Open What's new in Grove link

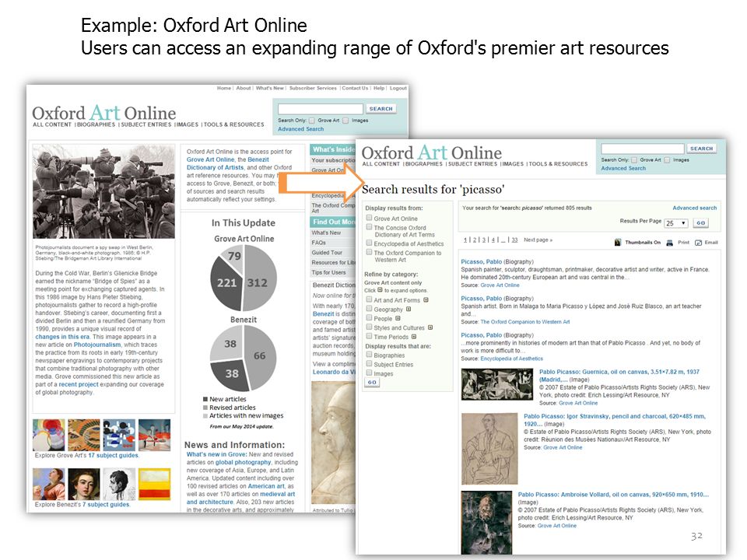tap(216, 455)
